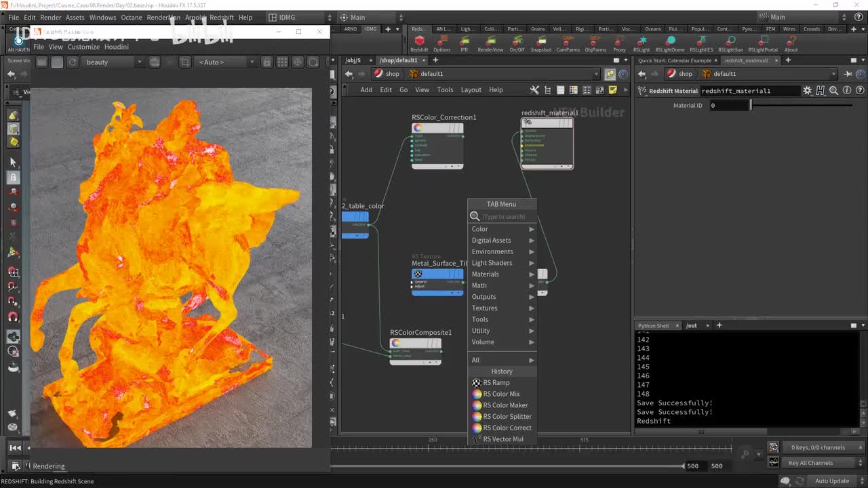This screenshot has height=488, width=868.
Task: Open the Windows menu in the menu bar
Action: (102, 18)
